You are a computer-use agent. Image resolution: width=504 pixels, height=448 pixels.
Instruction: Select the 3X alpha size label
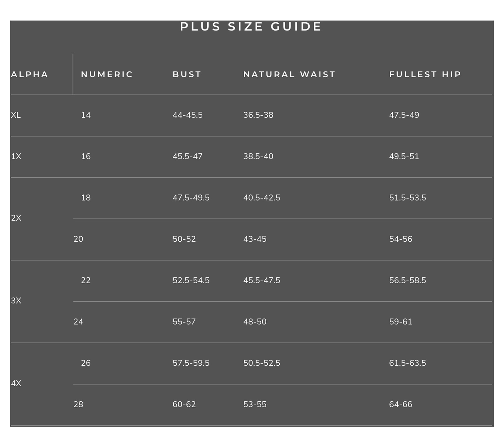pyautogui.click(x=16, y=301)
